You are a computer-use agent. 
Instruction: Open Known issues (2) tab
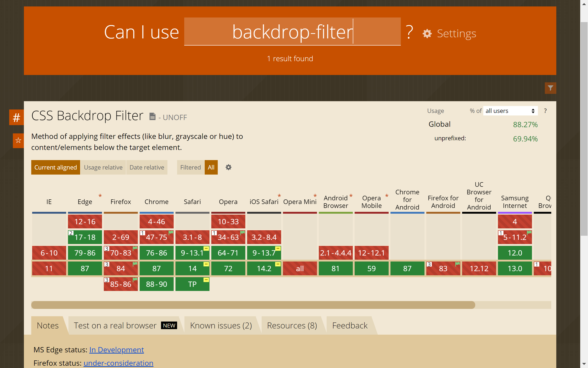click(221, 325)
